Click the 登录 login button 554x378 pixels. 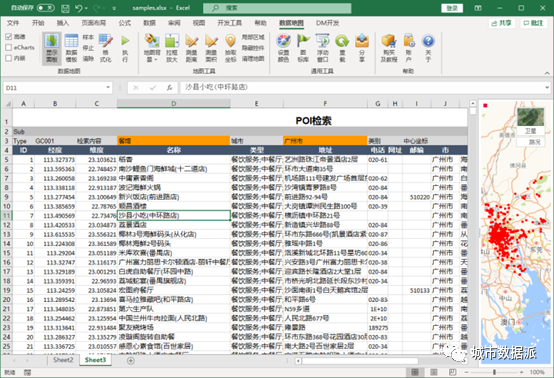452,8
